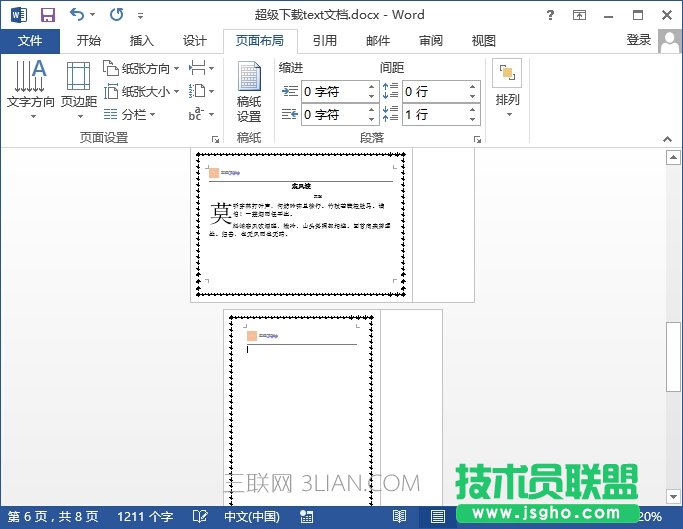Image resolution: width=683 pixels, height=529 pixels.
Task: Click the Redo icon in title bar
Action: (x=115, y=15)
